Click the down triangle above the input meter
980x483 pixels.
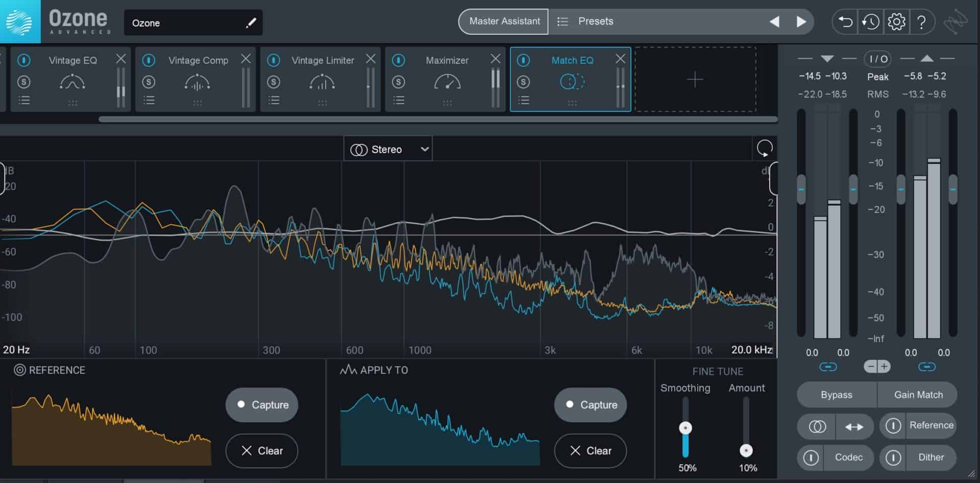827,59
